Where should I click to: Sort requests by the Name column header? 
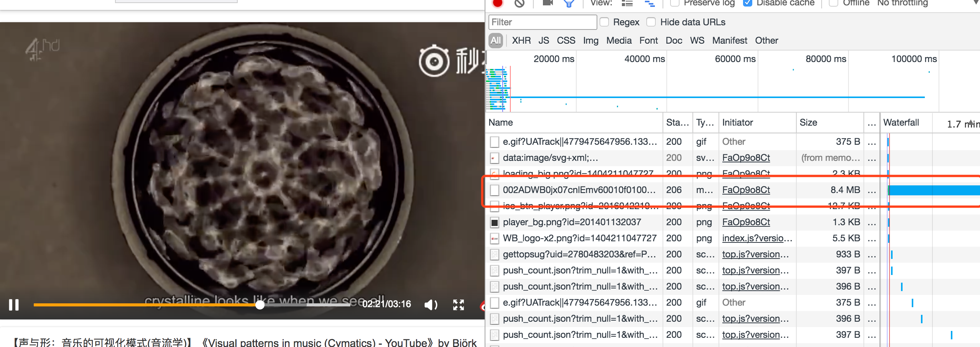[501, 123]
